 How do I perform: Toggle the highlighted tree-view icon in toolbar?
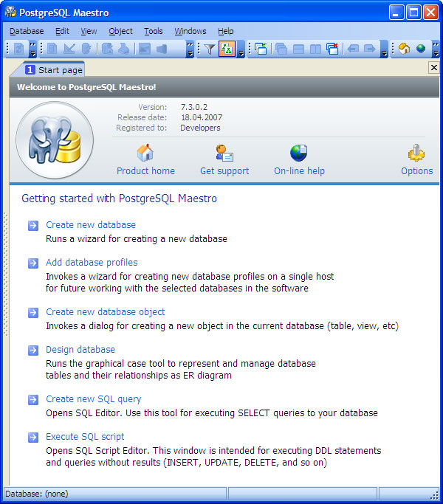[227, 49]
